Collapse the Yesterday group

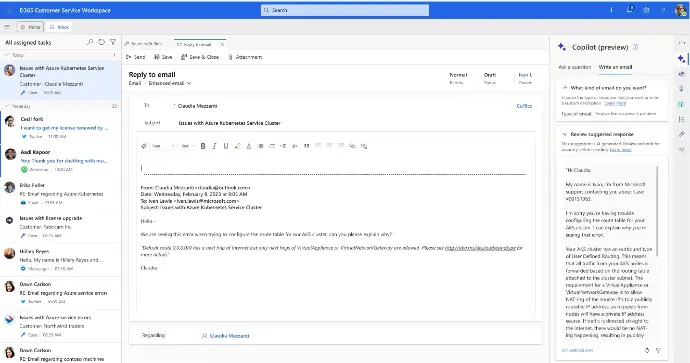pyautogui.click(x=7, y=106)
